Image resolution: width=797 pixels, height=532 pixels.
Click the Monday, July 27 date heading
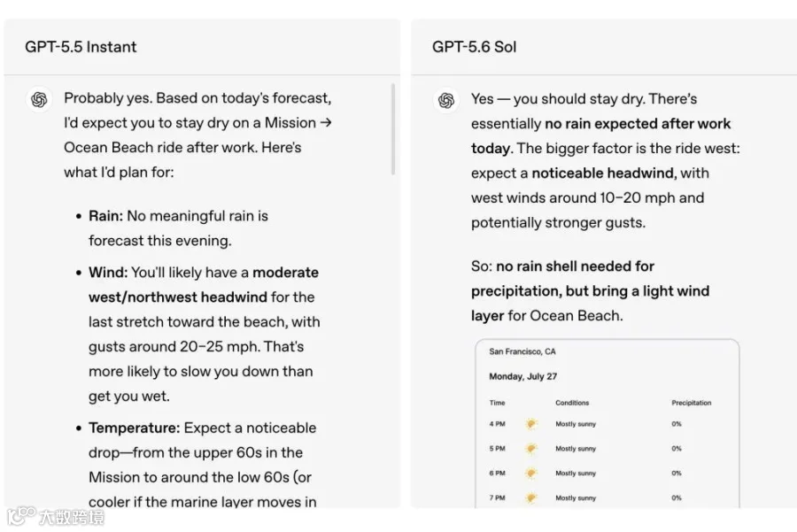[522, 376]
